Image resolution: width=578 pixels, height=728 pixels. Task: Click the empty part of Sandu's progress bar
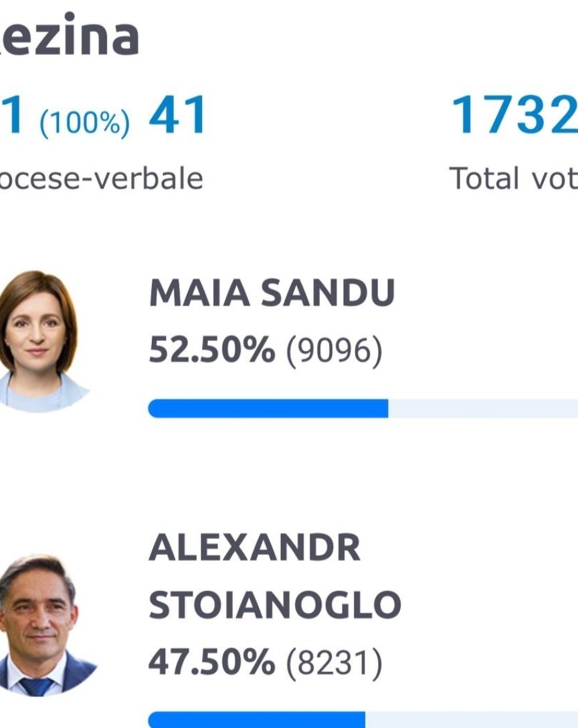click(x=483, y=408)
